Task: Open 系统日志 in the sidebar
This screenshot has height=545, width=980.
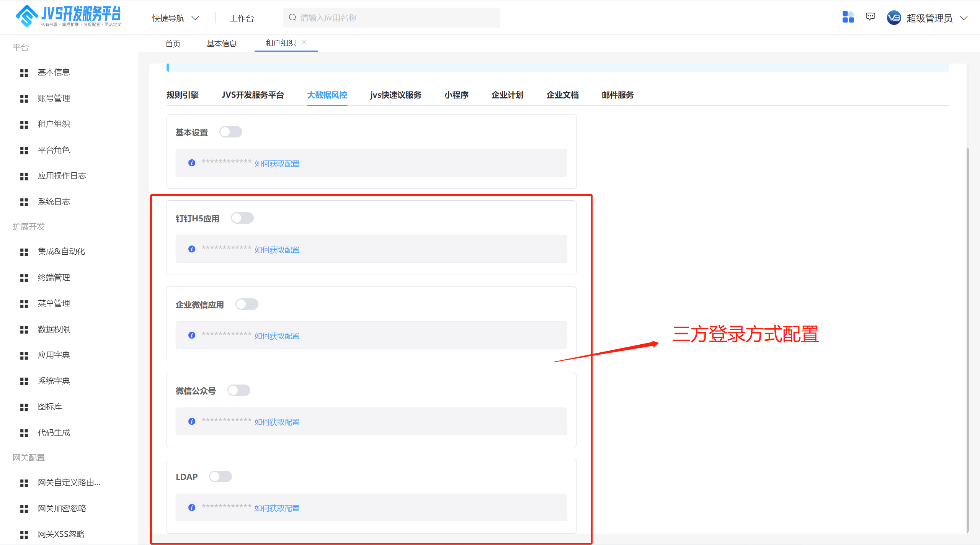Action: (54, 202)
